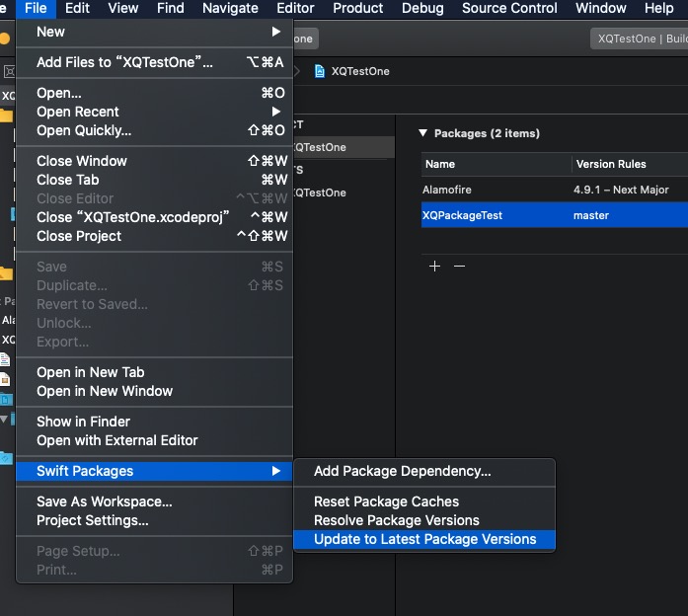Click the XQTestOne project file icon in breadcrumb
Viewport: 688px width, 616px height.
click(x=320, y=71)
